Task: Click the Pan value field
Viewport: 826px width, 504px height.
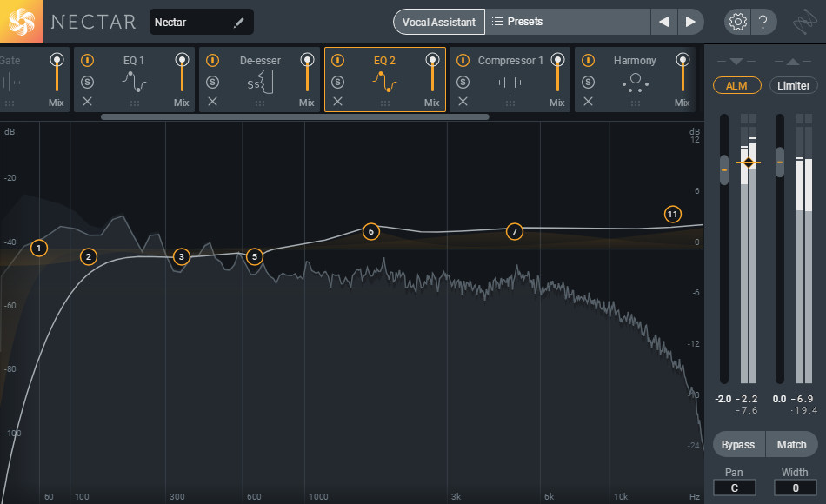Action: click(x=735, y=487)
